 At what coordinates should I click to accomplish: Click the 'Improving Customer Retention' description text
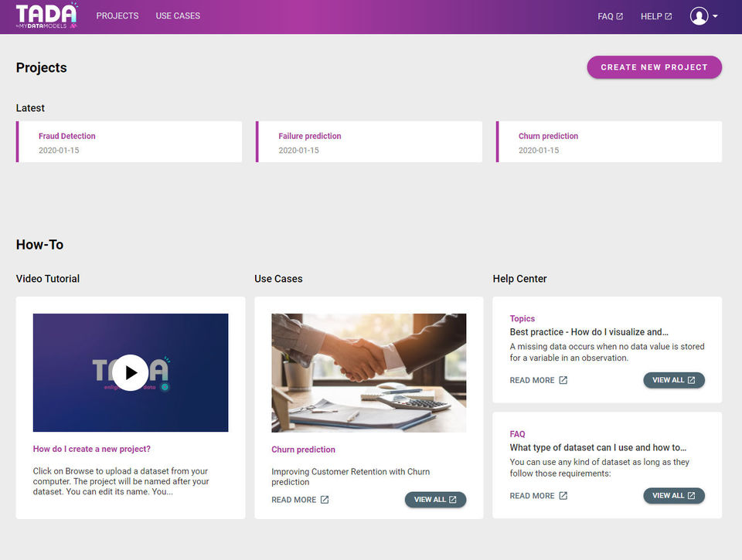tap(351, 477)
